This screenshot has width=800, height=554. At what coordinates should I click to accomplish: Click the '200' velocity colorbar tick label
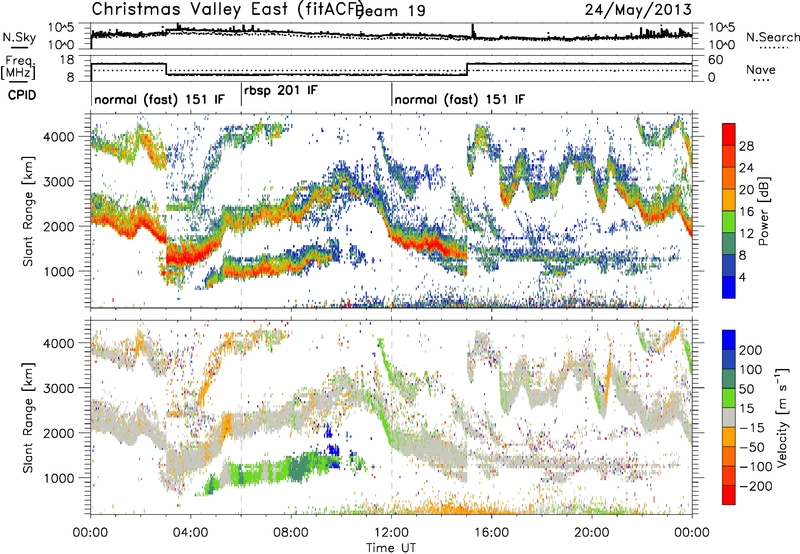tap(751, 350)
